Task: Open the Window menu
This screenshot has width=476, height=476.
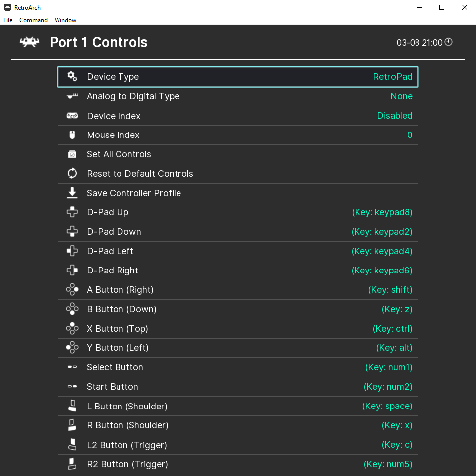Action: [65, 20]
